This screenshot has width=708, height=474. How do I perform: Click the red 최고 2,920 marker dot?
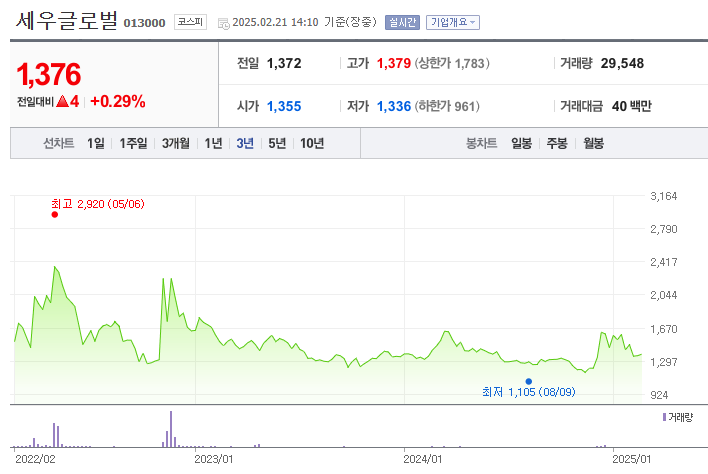[55, 214]
